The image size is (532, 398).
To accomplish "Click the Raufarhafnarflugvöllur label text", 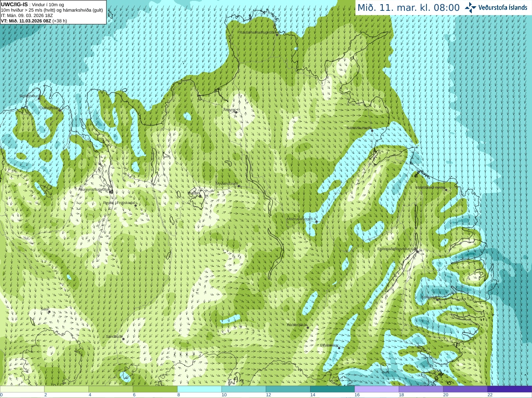I will tap(258, 32).
